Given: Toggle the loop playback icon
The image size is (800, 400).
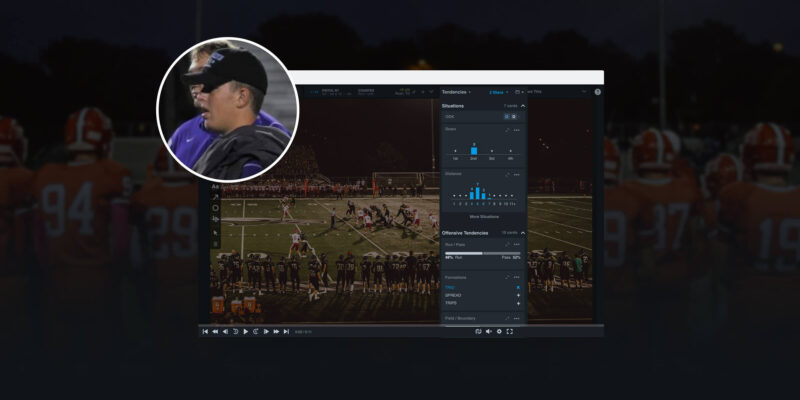Looking at the screenshot, I should (x=478, y=331).
